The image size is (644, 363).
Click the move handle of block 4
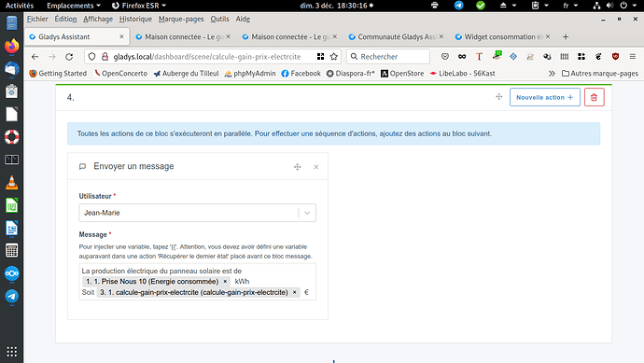(x=499, y=97)
